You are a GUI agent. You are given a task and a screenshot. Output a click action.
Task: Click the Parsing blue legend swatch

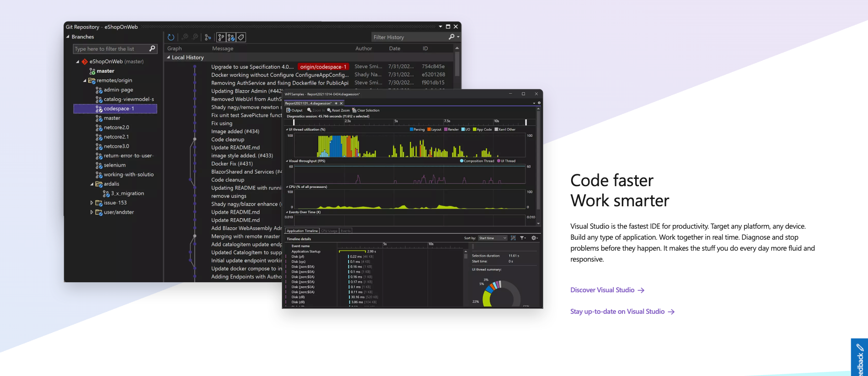click(x=412, y=129)
